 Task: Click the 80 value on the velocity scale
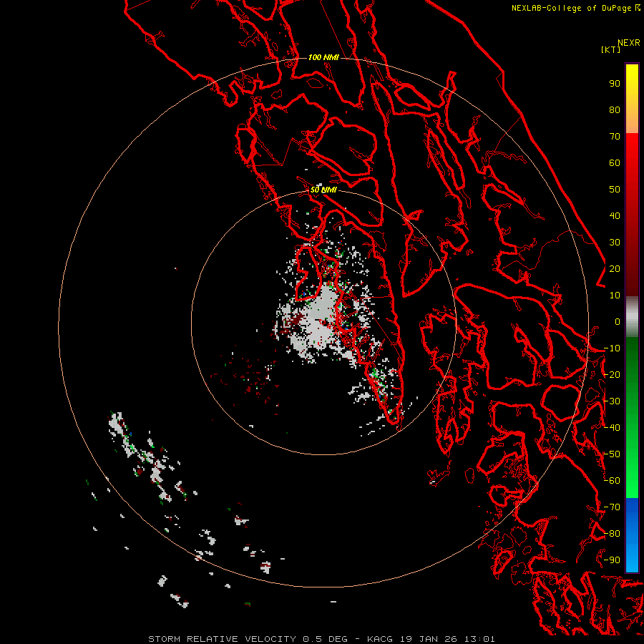[615, 110]
